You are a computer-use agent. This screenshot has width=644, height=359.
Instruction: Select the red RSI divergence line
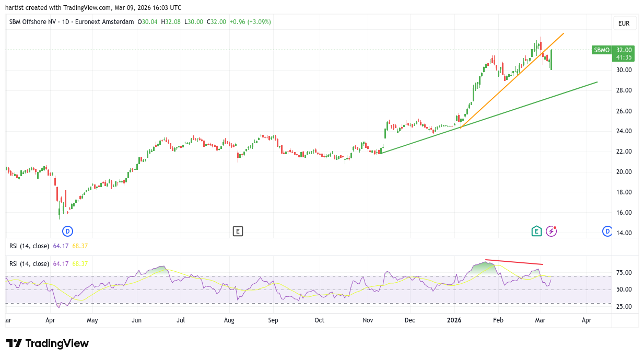pyautogui.click(x=514, y=262)
